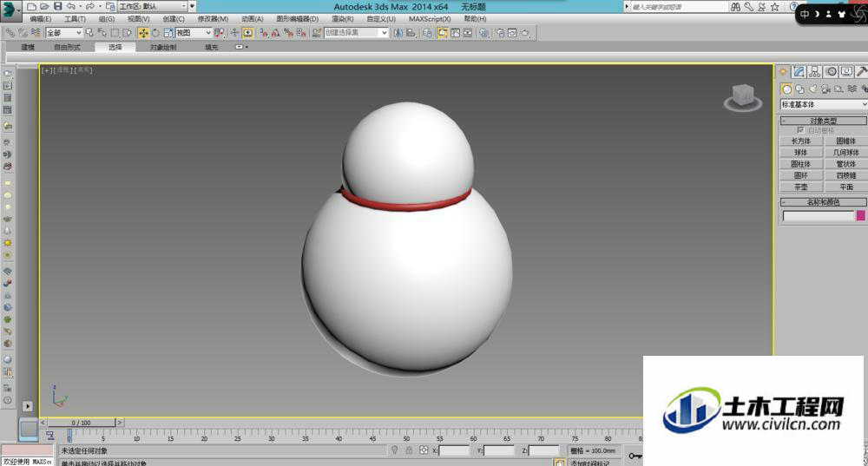Open the MAXScript(X) menu
This screenshot has height=466, width=868.
pyautogui.click(x=430, y=19)
